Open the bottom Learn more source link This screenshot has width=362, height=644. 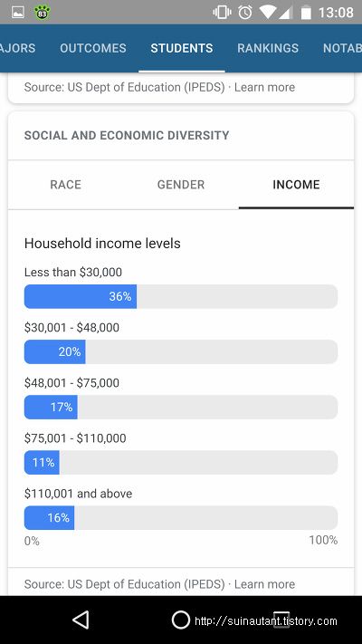pyautogui.click(x=265, y=584)
